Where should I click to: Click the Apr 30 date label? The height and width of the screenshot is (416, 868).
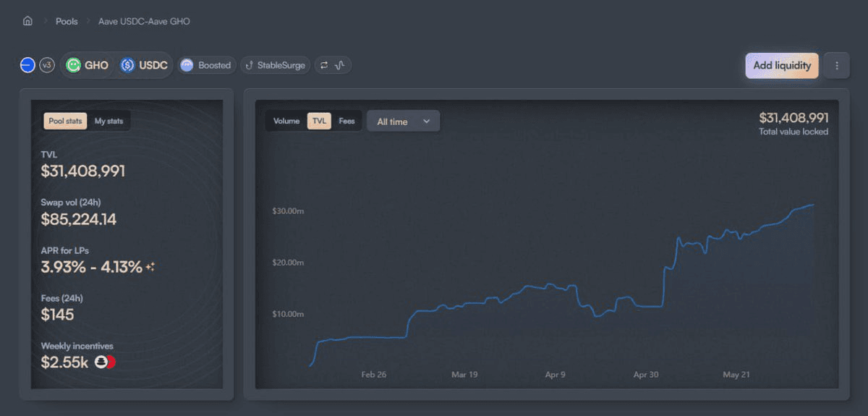click(645, 375)
